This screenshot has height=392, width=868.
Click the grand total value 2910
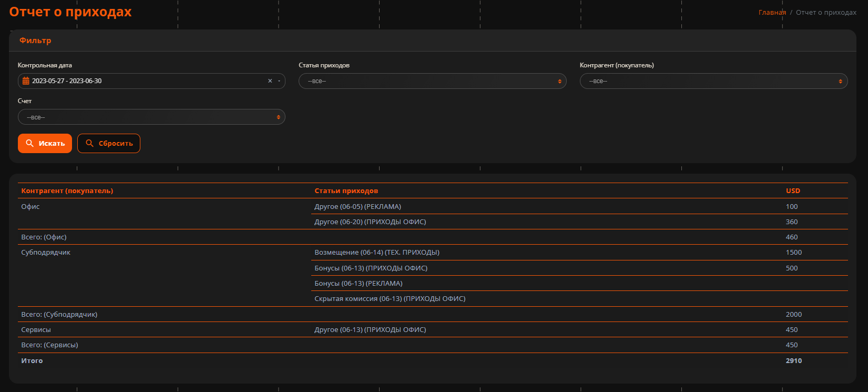click(x=794, y=360)
